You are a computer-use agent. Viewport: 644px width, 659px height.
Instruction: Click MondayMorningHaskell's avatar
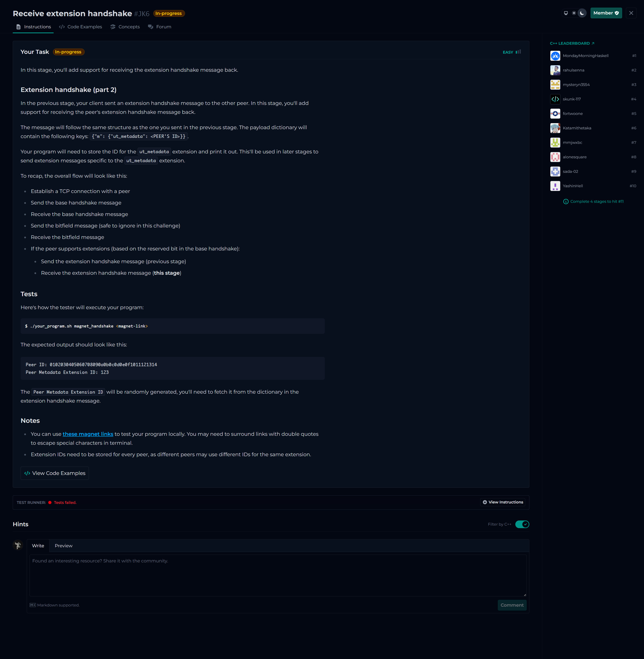pos(555,56)
